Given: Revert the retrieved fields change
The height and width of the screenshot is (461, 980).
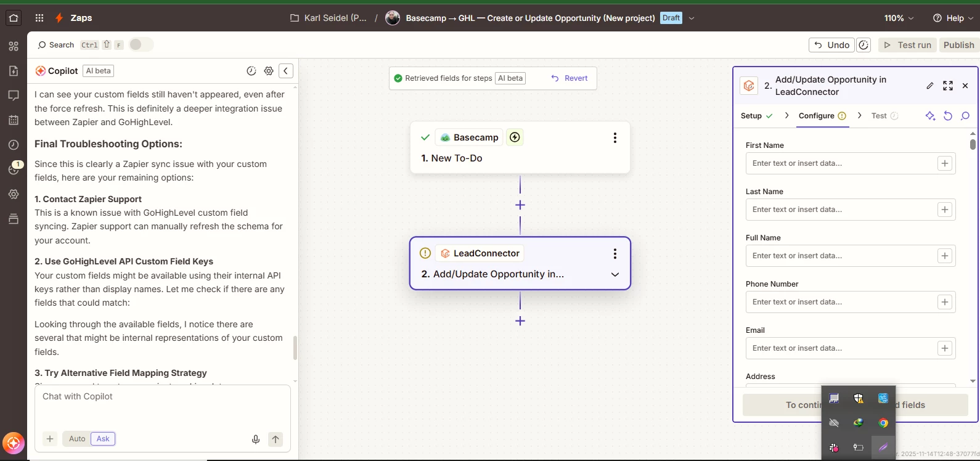Looking at the screenshot, I should point(570,78).
